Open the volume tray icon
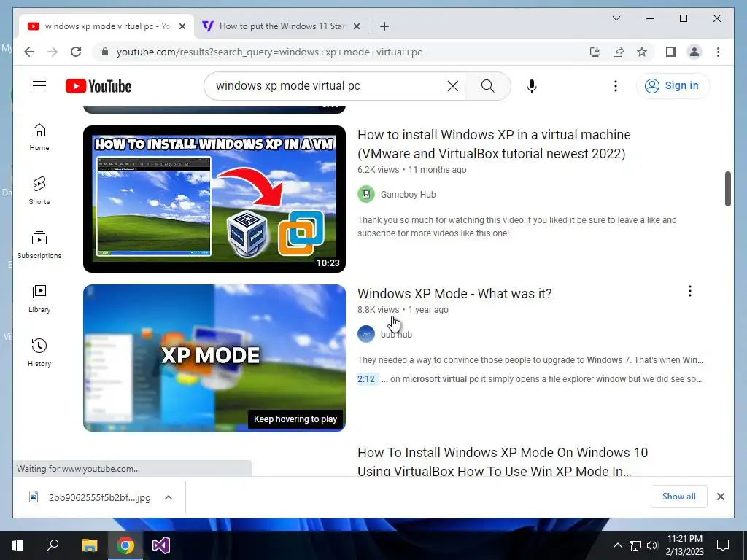747x560 pixels. [x=652, y=545]
